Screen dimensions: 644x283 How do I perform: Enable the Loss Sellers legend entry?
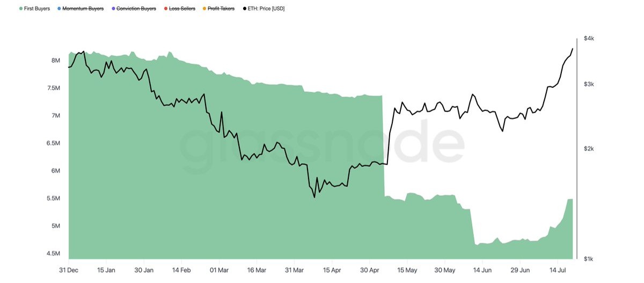tap(182, 9)
